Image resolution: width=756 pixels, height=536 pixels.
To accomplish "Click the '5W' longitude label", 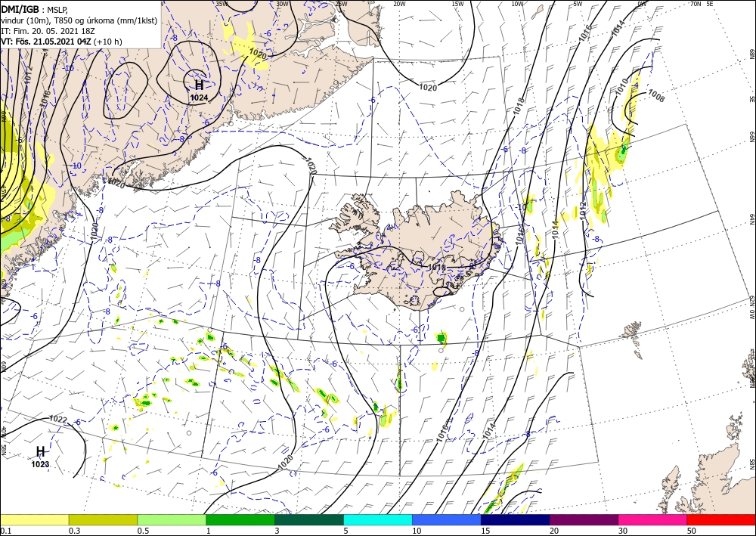I will (578, 4).
